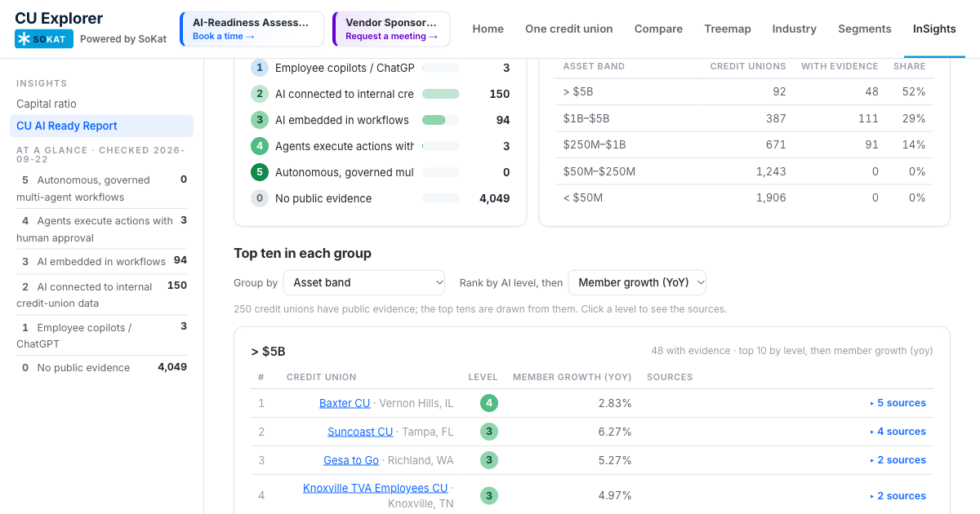Open the Baxter CU link
980x514 pixels.
(345, 403)
